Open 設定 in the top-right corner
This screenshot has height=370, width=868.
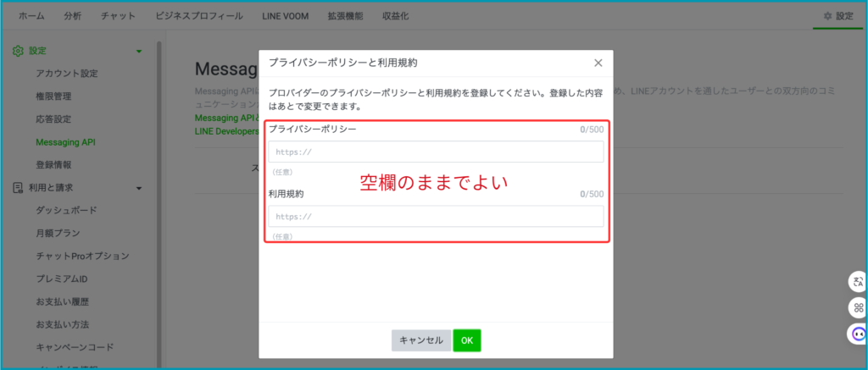(x=838, y=16)
